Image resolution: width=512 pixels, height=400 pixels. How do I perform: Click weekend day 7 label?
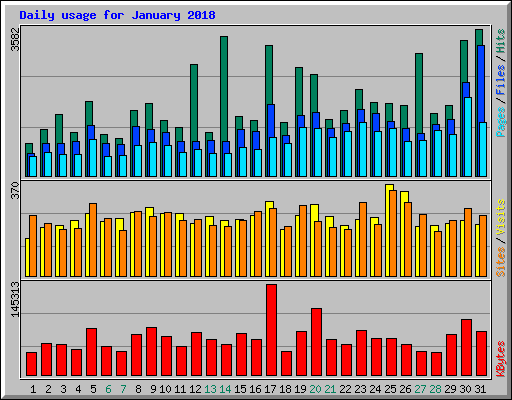(123, 389)
